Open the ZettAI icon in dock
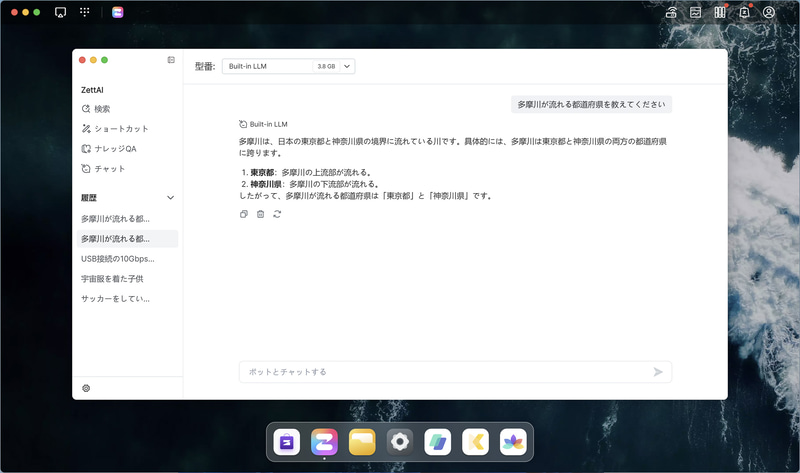The image size is (800, 473). (x=324, y=442)
